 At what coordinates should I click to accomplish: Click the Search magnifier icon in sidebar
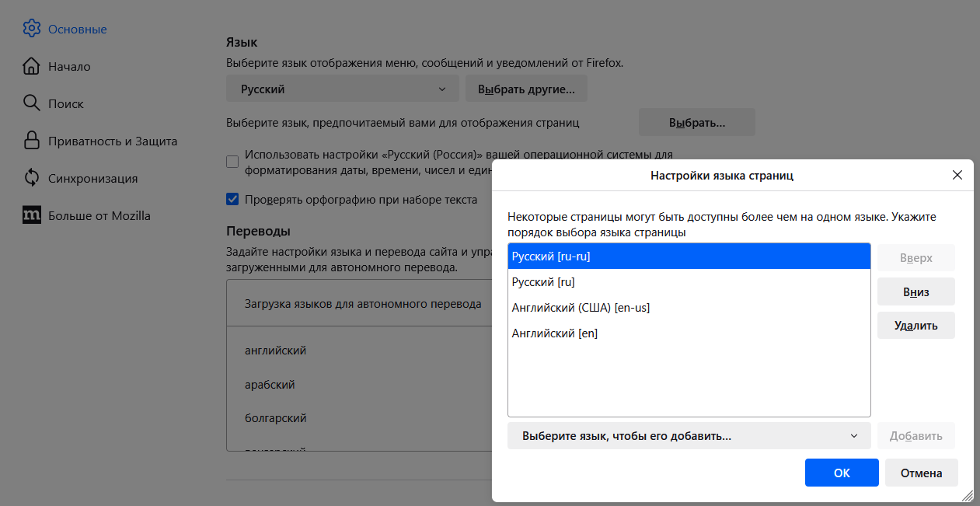point(31,103)
